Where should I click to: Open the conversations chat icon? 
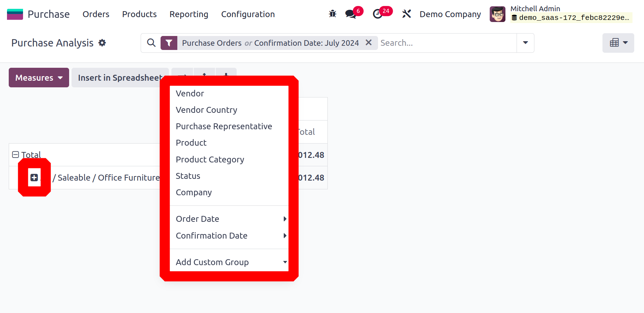click(x=350, y=14)
